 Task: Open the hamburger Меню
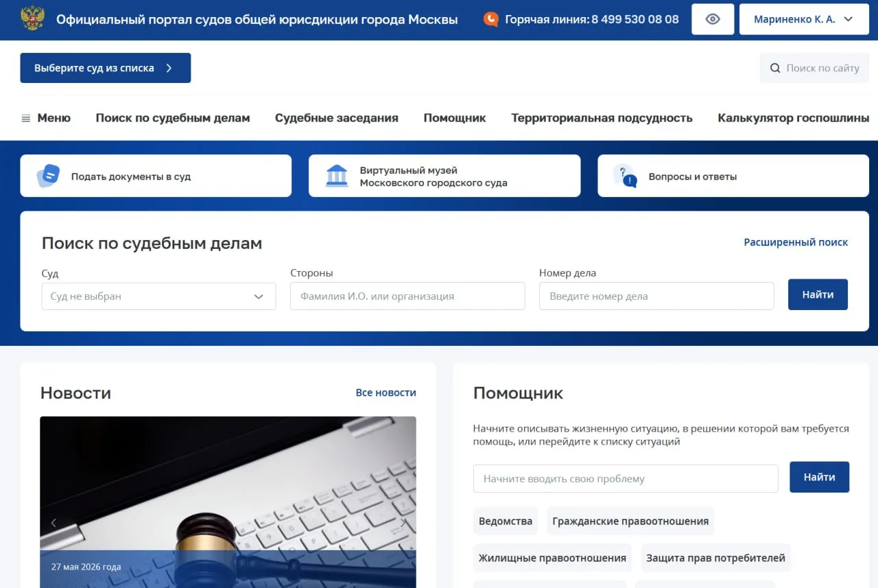pyautogui.click(x=46, y=118)
